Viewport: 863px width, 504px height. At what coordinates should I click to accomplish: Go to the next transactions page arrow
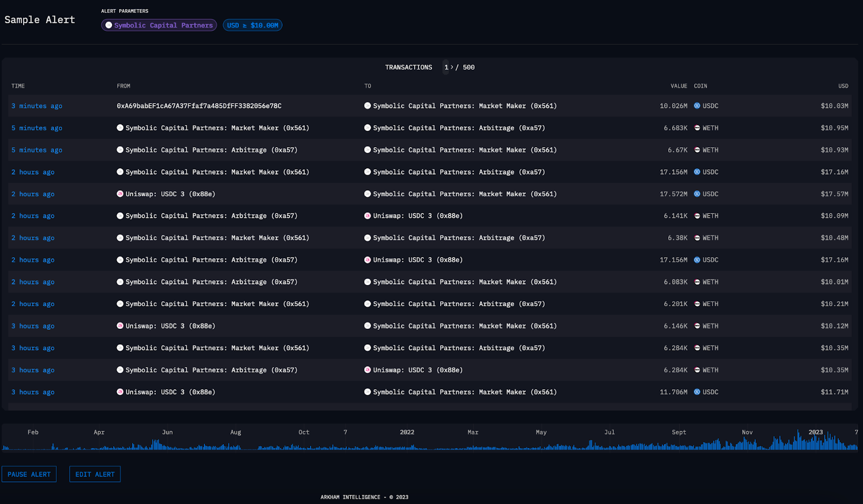pos(452,67)
